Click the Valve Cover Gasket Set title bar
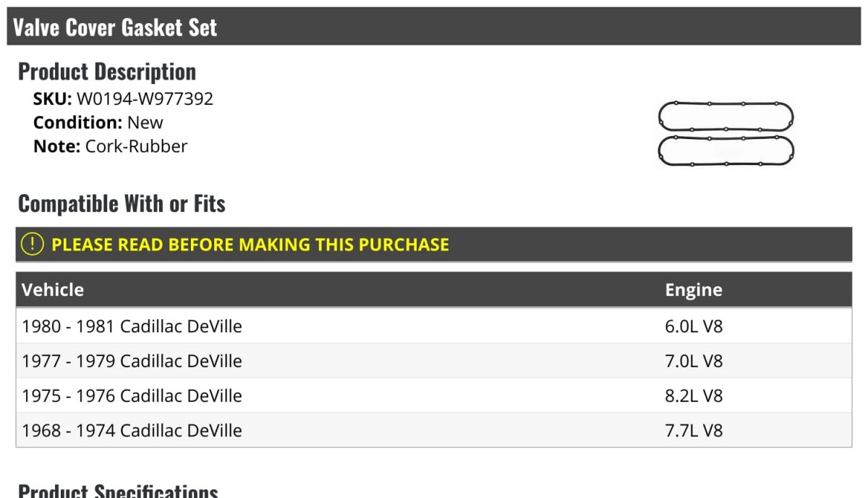Image resolution: width=868 pixels, height=498 pixels. (x=434, y=27)
